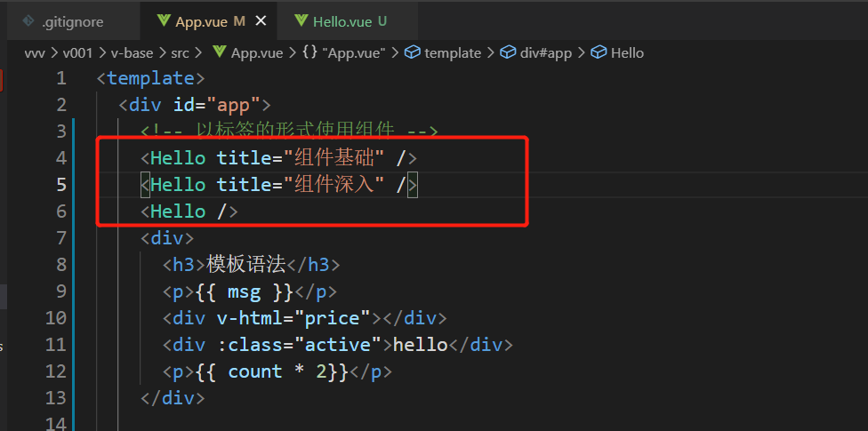Screen dimensions: 868x431
Task: Open the App.vue file breadcrumb
Action: (257, 53)
